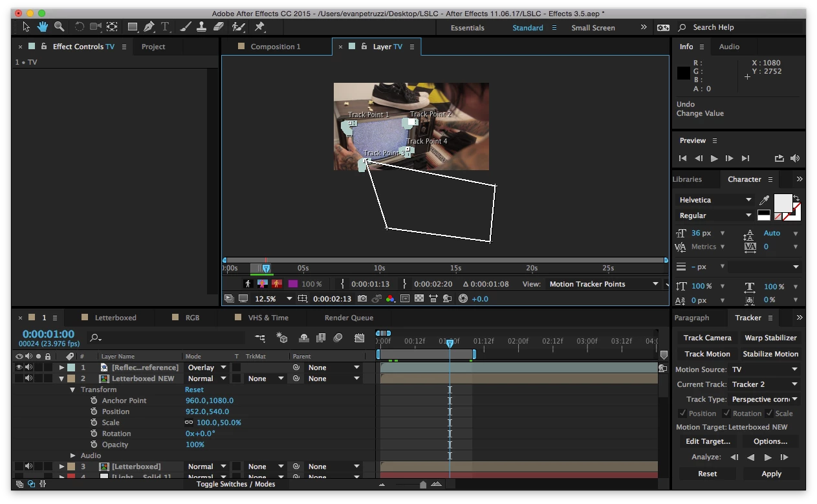Select the Hand tool
Image resolution: width=817 pixels, height=504 pixels.
[x=42, y=27]
